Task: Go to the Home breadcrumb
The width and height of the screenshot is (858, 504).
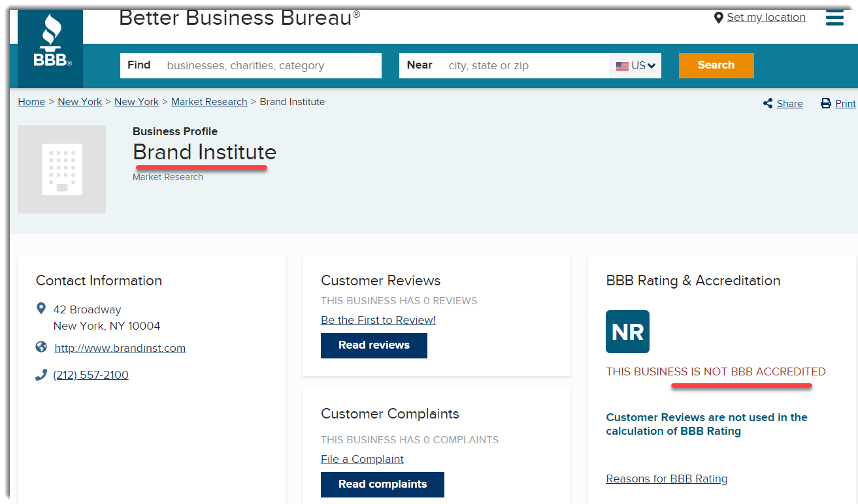Action: point(31,102)
